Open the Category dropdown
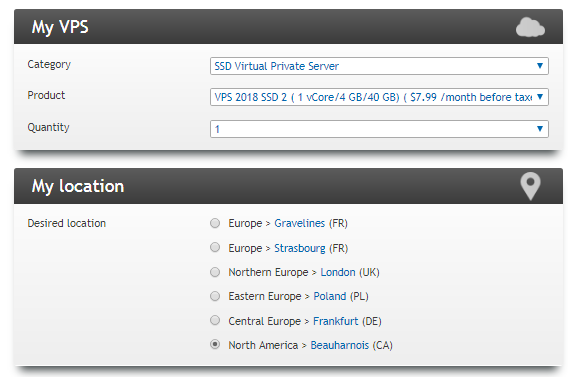 379,66
